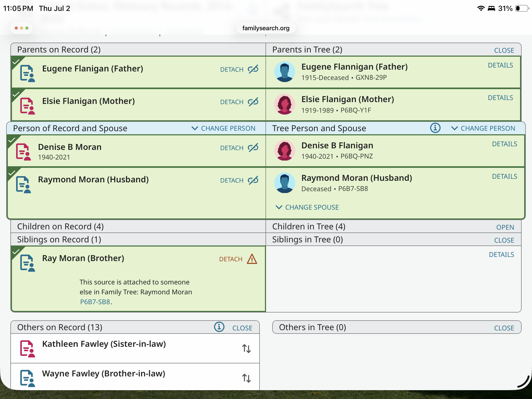Screen dimensions: 532x399
Task: Click Ray Moran Brother record document icon
Action: (x=28, y=263)
